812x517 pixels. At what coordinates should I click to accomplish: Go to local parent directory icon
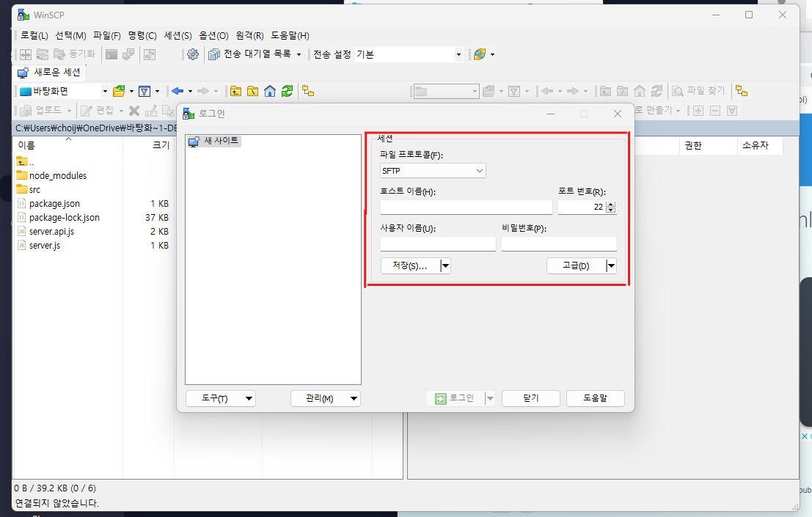coord(235,91)
